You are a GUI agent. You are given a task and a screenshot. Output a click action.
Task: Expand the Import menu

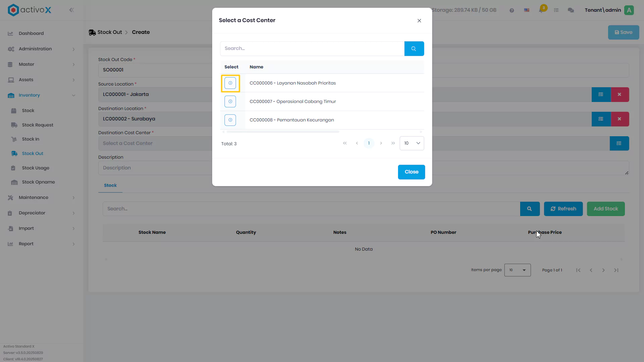(41, 228)
